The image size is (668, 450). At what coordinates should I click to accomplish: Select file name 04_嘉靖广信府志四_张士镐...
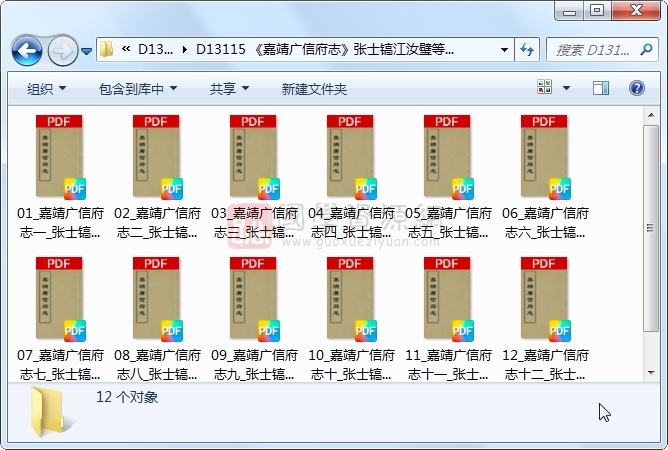pyautogui.click(x=351, y=223)
